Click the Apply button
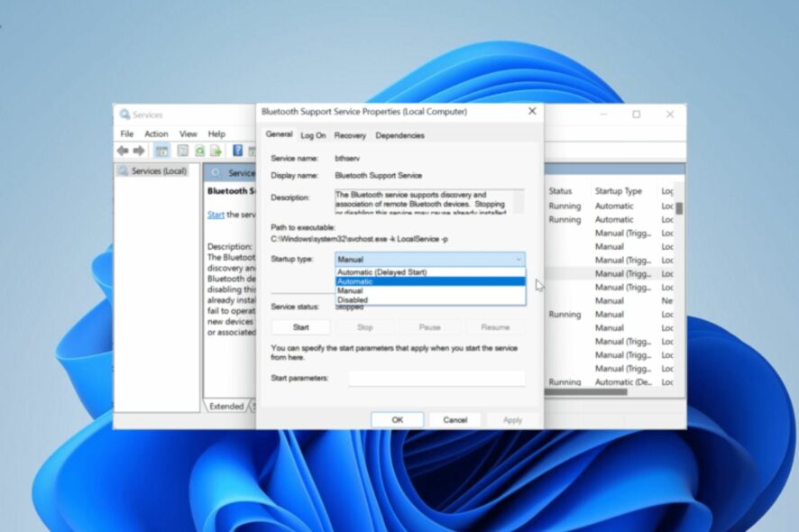This screenshot has height=532, width=799. tap(512, 420)
